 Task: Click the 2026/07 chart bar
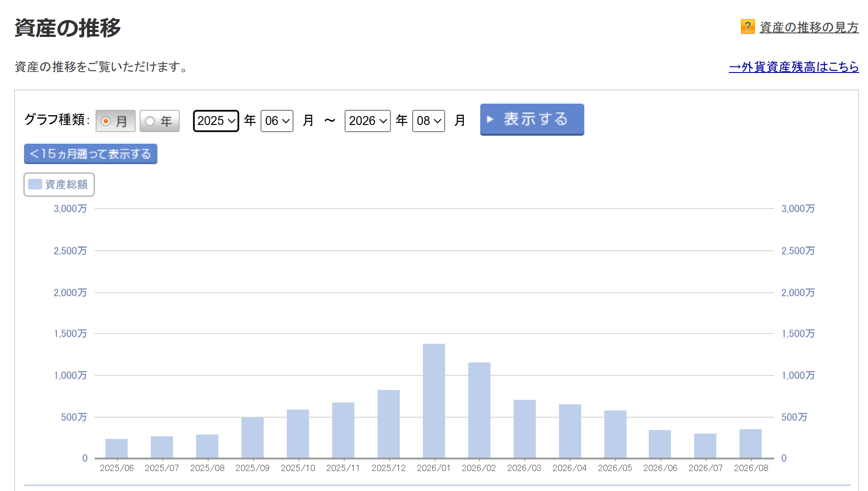coord(705,446)
